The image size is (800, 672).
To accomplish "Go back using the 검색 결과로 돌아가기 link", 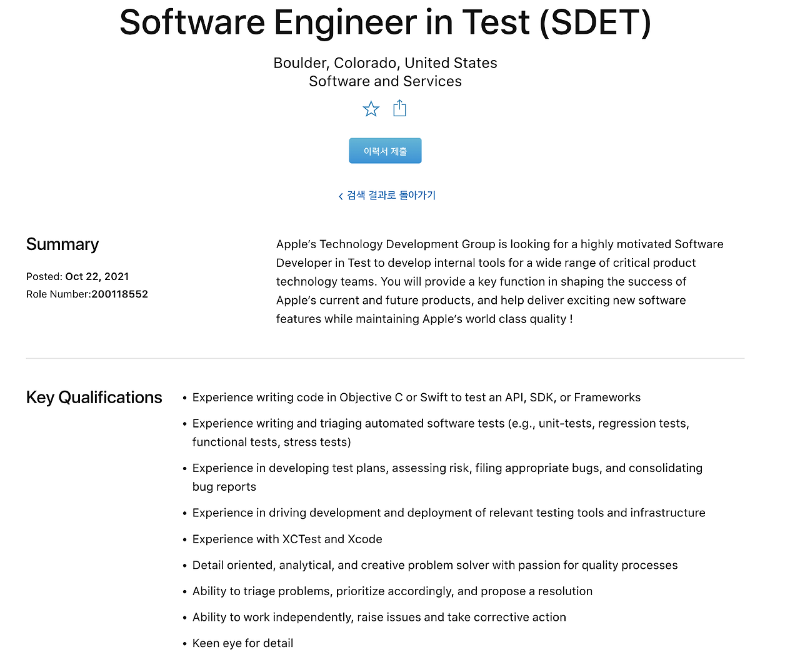I will coord(391,195).
